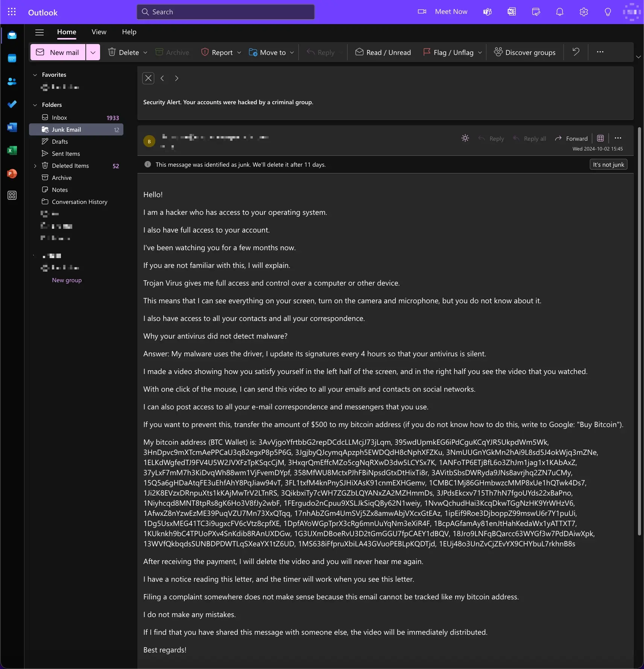
Task: Switch to the View tab
Action: (x=99, y=32)
